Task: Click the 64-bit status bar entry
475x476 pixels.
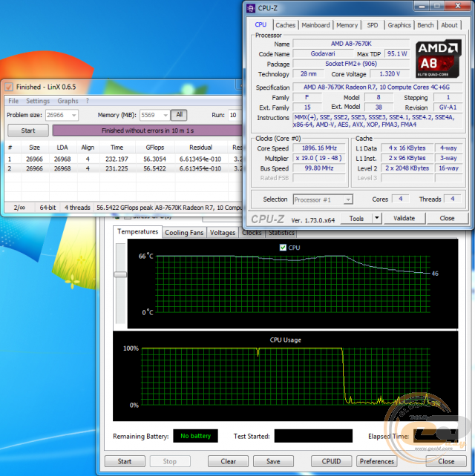Action: click(47, 208)
